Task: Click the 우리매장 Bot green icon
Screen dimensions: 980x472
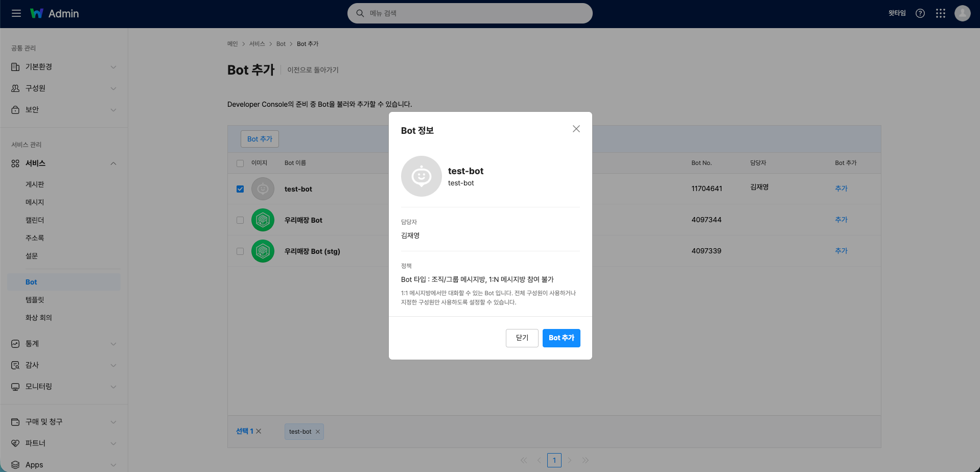Action: pos(263,220)
